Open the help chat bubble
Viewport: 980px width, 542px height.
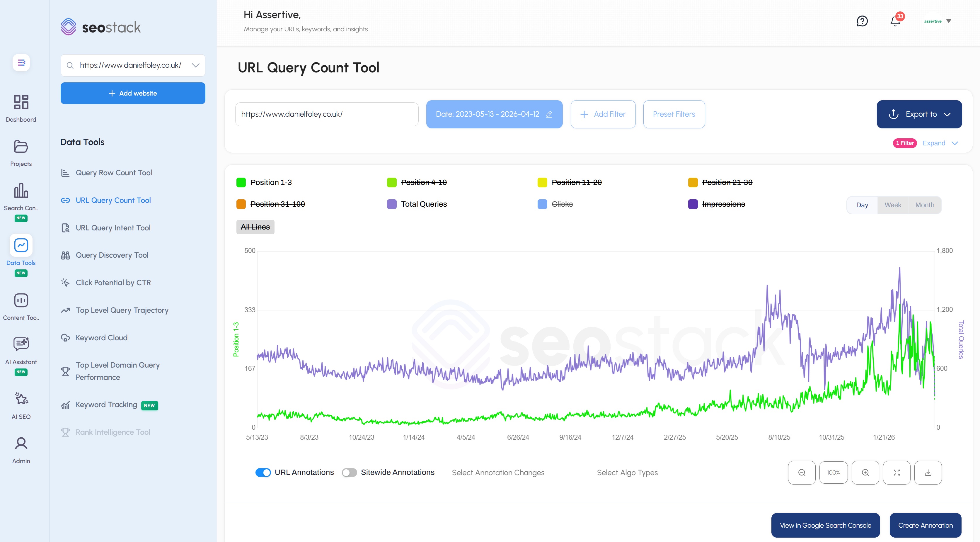click(863, 21)
